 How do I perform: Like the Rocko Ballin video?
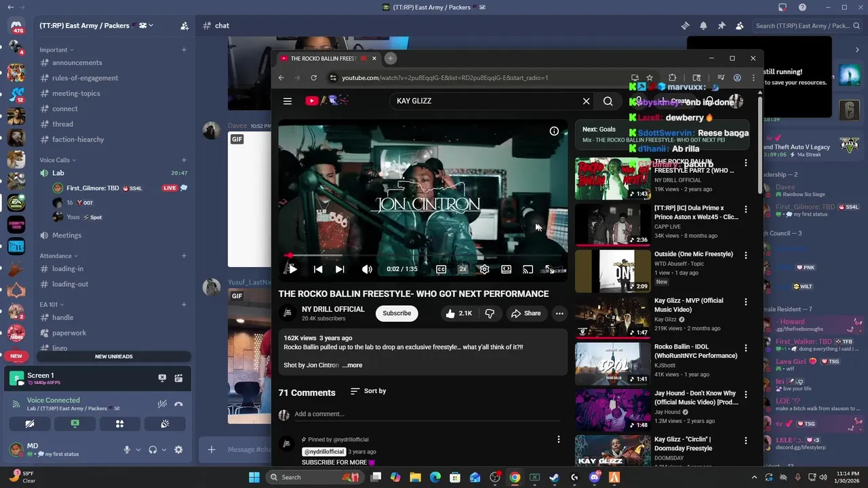click(458, 313)
